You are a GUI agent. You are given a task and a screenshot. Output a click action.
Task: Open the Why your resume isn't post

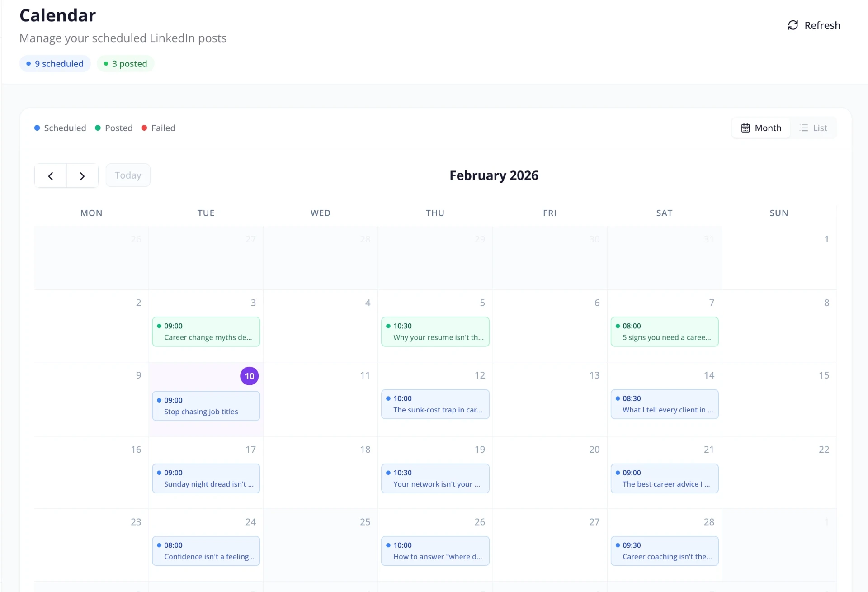tap(435, 332)
